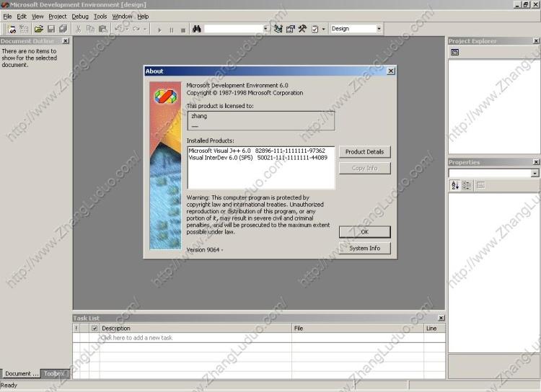The width and height of the screenshot is (541, 392).
Task: Expand the Undo history dropdown arrow
Action: (127, 29)
